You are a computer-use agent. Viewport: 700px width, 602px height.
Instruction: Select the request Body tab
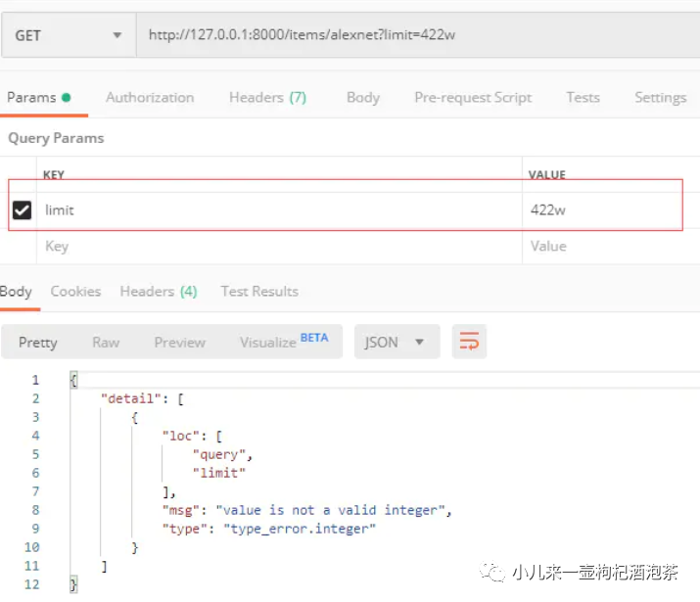(362, 97)
